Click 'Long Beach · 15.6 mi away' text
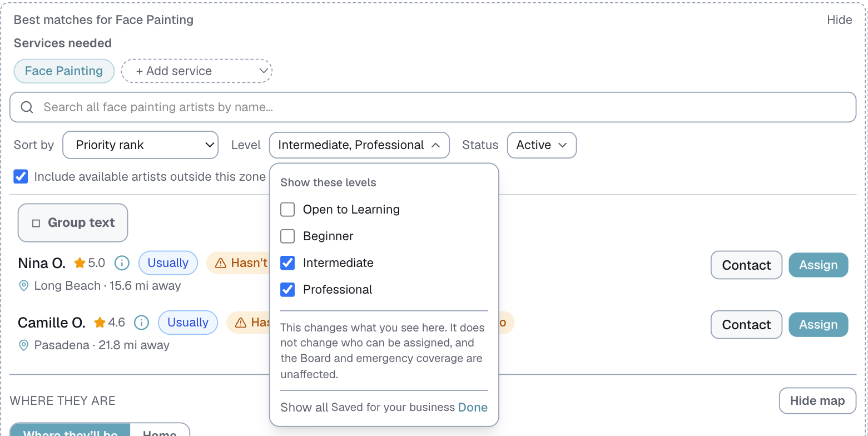This screenshot has height=436, width=868. pyautogui.click(x=107, y=286)
